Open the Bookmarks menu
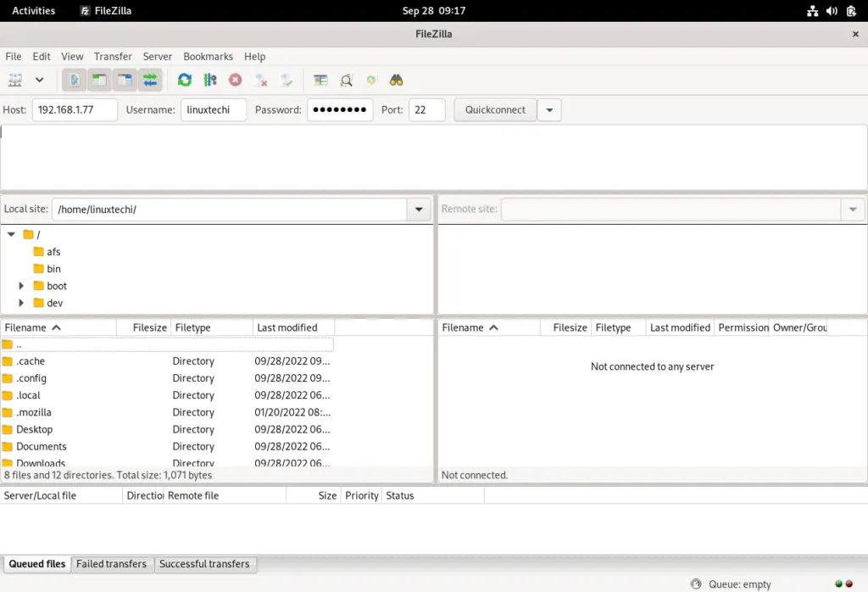868x592 pixels. point(209,57)
